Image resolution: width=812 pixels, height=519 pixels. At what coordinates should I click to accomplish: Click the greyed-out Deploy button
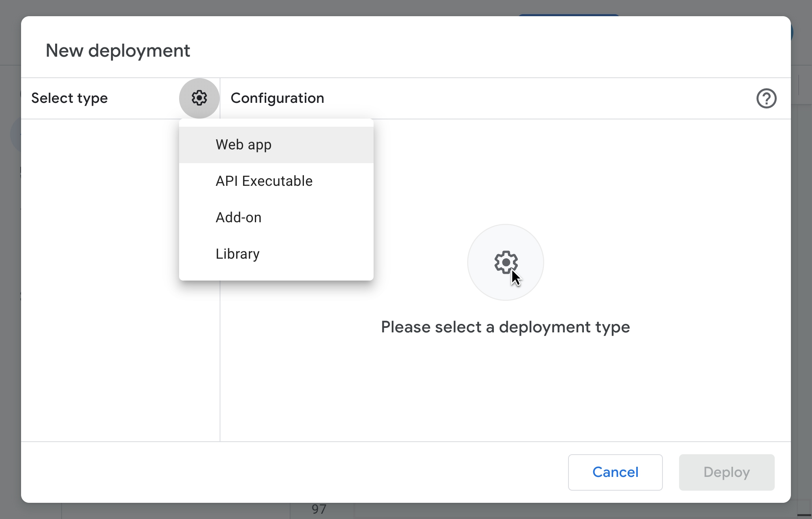726,472
